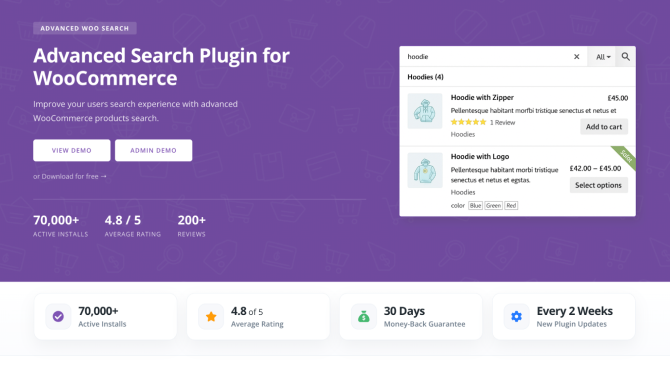Screen dimensions: 670x375
Task: Click the £42.00 – £45.00 price range
Action: pos(595,168)
